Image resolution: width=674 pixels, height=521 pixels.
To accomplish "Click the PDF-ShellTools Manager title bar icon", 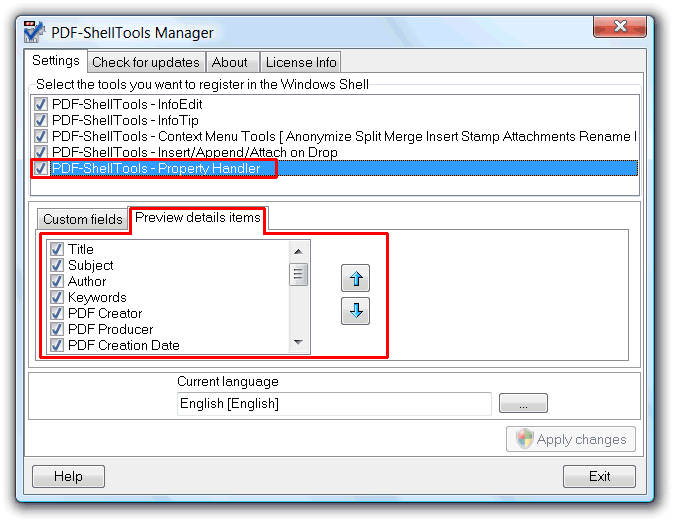I will (34, 31).
